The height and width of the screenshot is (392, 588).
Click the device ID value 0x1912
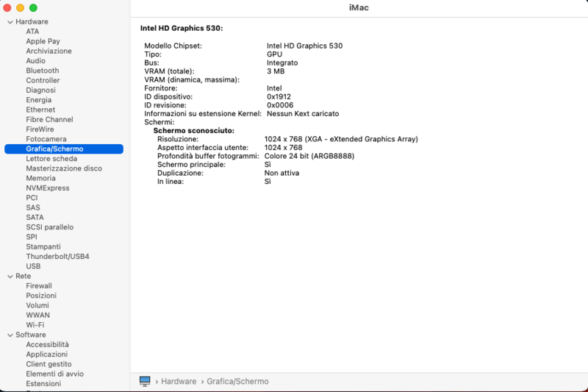(279, 97)
